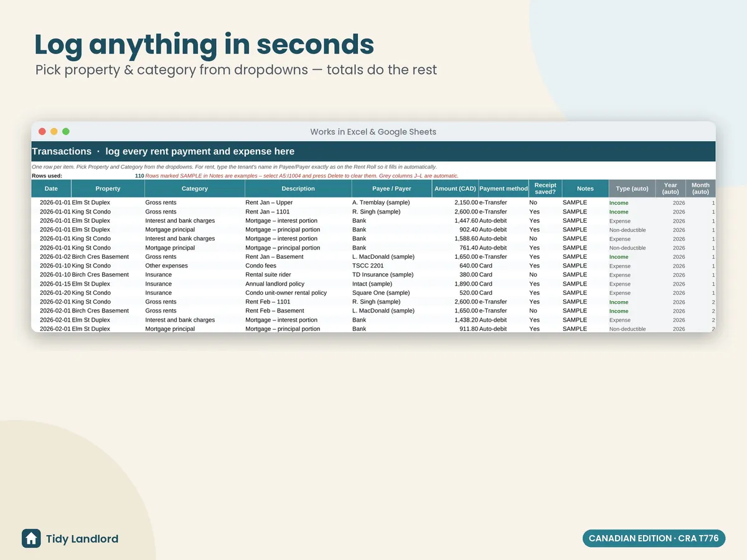Select 'Condo unit-owner rental policy' description cell
Image resolution: width=747 pixels, height=560 pixels.
coord(298,292)
